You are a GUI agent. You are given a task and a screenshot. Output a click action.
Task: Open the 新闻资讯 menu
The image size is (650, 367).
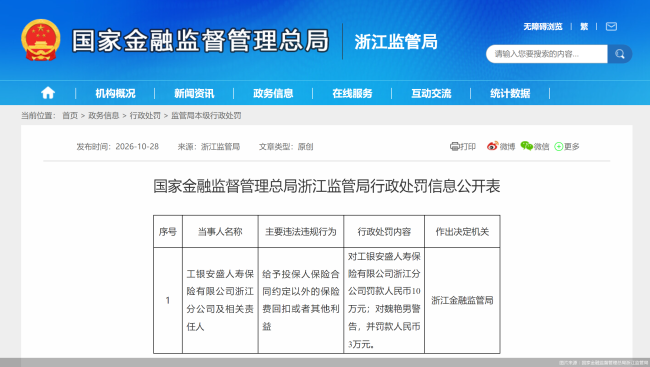click(x=194, y=93)
